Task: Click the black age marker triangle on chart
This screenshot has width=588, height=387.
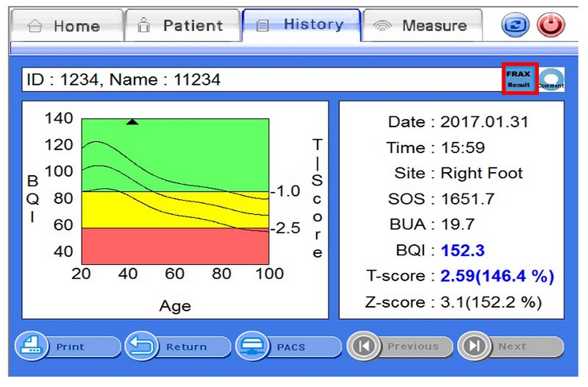Action: tap(132, 122)
